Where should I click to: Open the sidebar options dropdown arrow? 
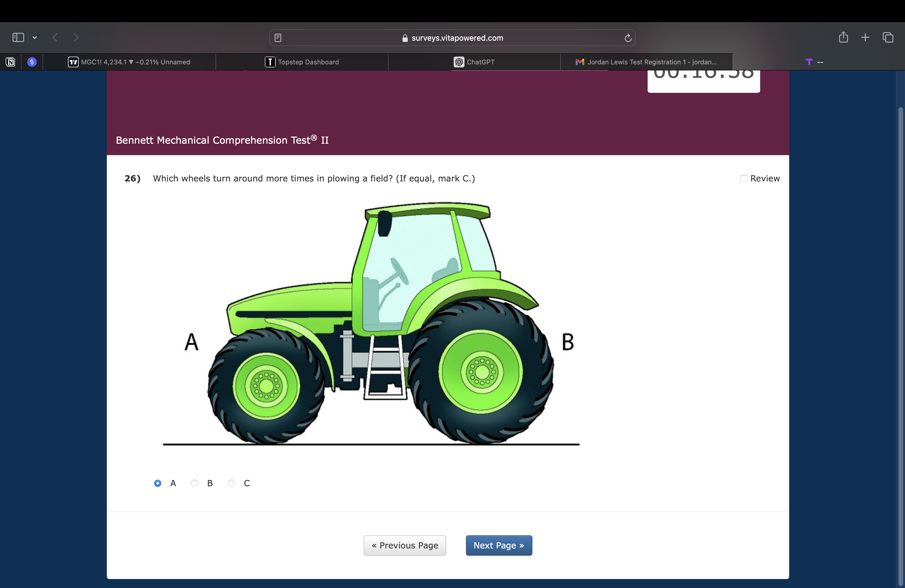[x=35, y=37]
